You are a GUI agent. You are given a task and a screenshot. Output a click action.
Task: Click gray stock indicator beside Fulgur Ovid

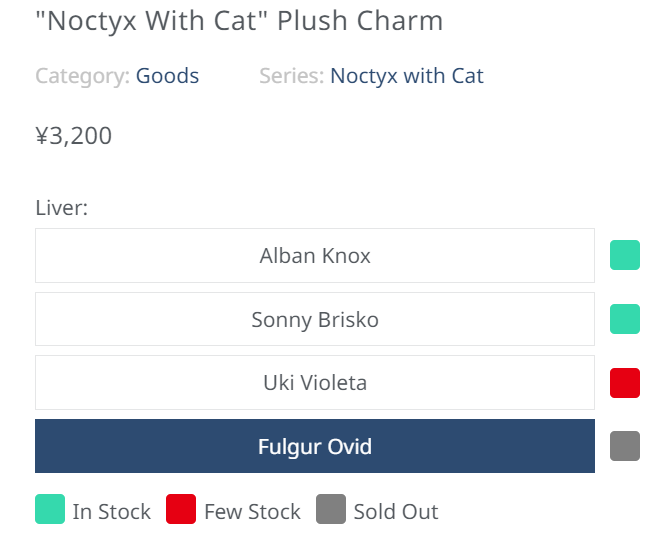pyautogui.click(x=625, y=446)
